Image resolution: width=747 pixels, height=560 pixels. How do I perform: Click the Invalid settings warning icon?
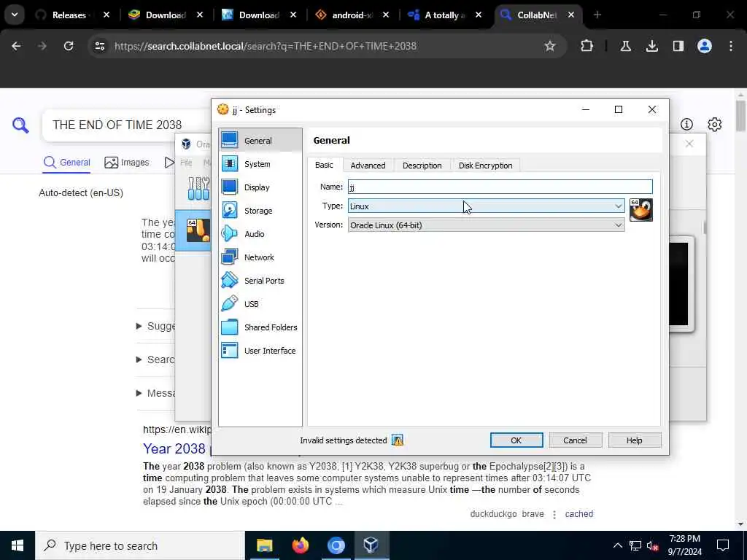pos(398,440)
